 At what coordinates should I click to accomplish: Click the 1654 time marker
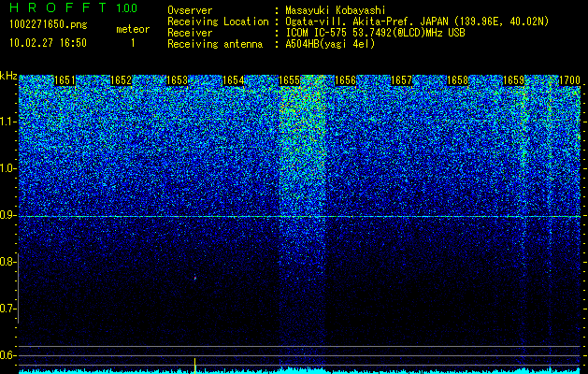(x=234, y=80)
